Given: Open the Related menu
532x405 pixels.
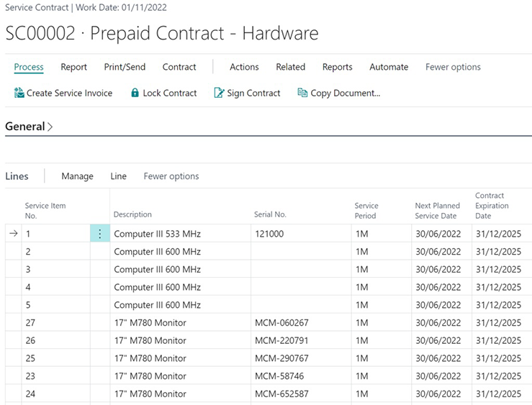Looking at the screenshot, I should point(290,67).
